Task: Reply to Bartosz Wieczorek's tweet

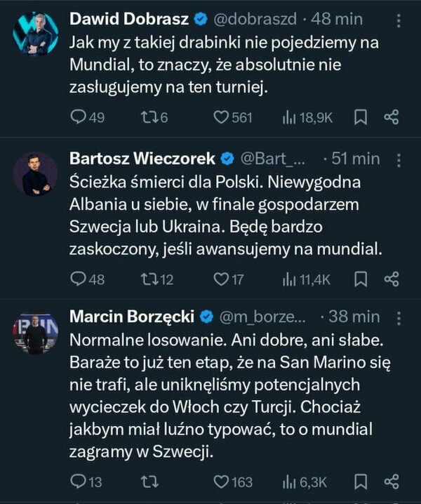Action: coord(79,279)
